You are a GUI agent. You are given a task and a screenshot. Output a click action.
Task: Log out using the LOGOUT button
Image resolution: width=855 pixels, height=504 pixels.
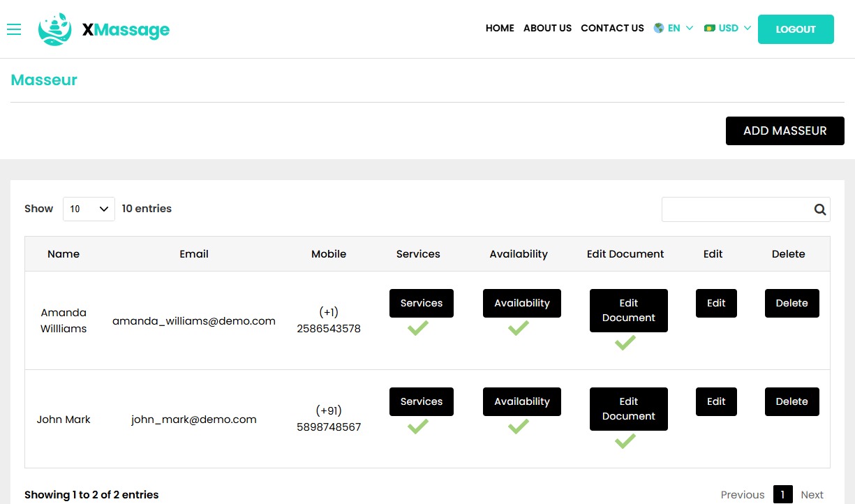tap(796, 29)
